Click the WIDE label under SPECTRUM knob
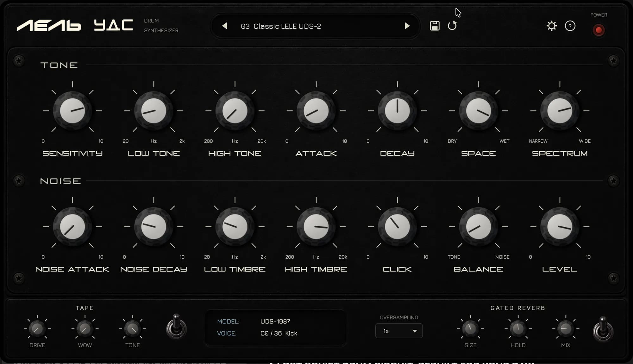The height and width of the screenshot is (364, 633). 585,141
